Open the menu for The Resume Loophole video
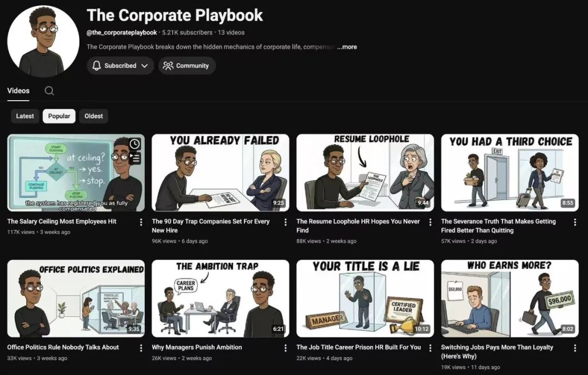The image size is (588, 375). point(430,222)
